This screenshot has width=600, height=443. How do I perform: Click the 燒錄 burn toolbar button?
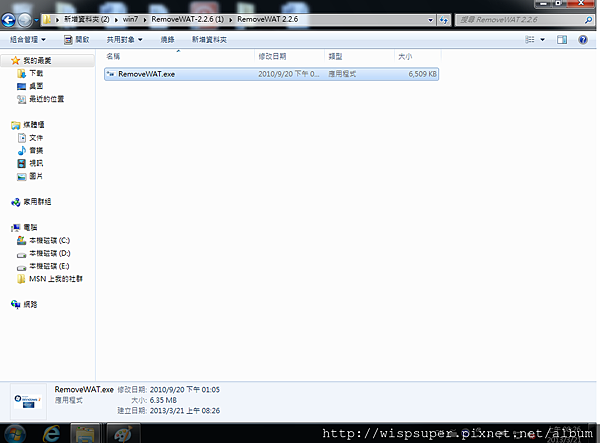point(167,39)
